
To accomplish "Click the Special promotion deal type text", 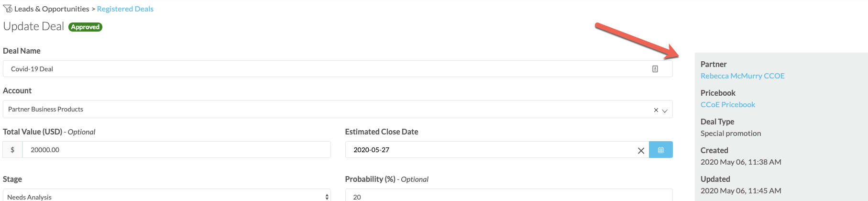I will point(730,133).
